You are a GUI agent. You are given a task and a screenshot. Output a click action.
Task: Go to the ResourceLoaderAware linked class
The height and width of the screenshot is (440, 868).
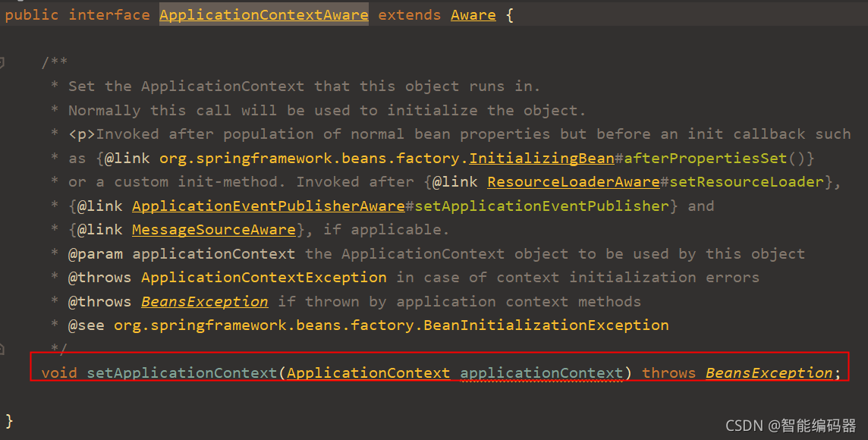[574, 182]
